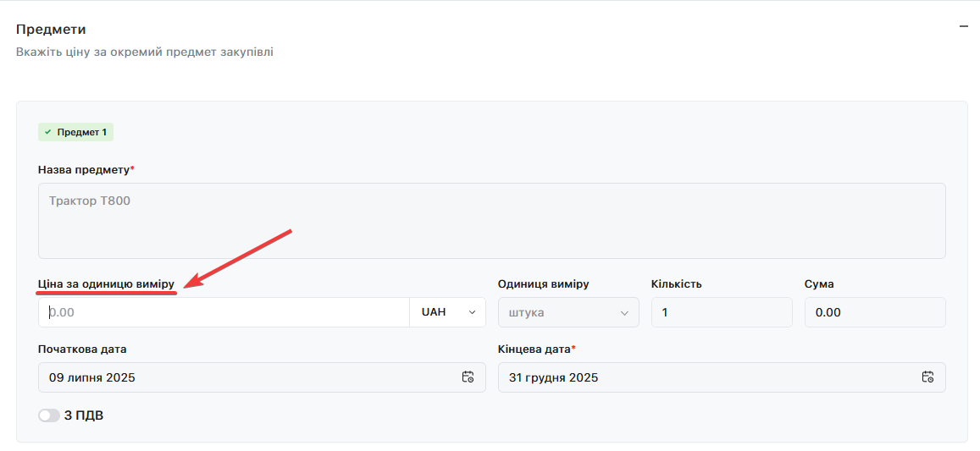The width and height of the screenshot is (980, 451).
Task: Click the Предмет 1 label text
Action: click(x=82, y=132)
